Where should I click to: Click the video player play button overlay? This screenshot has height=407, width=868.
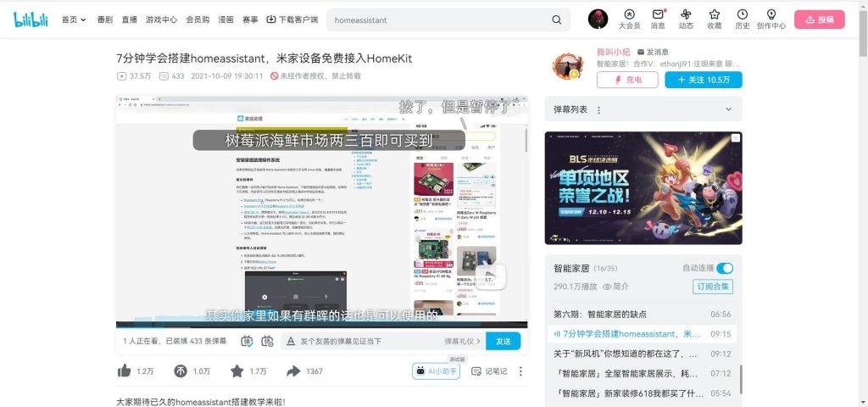click(x=491, y=277)
